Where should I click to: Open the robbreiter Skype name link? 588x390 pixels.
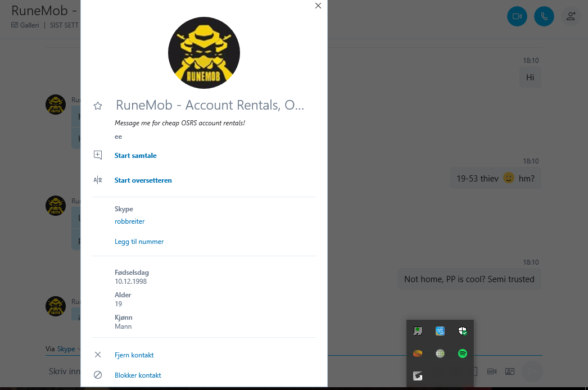pos(129,221)
